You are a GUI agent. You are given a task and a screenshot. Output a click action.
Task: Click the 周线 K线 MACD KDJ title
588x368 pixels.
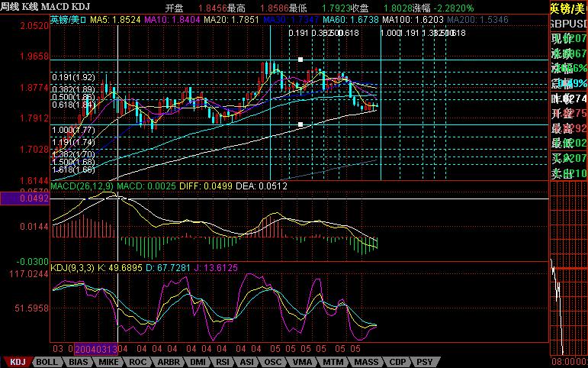(45, 7)
